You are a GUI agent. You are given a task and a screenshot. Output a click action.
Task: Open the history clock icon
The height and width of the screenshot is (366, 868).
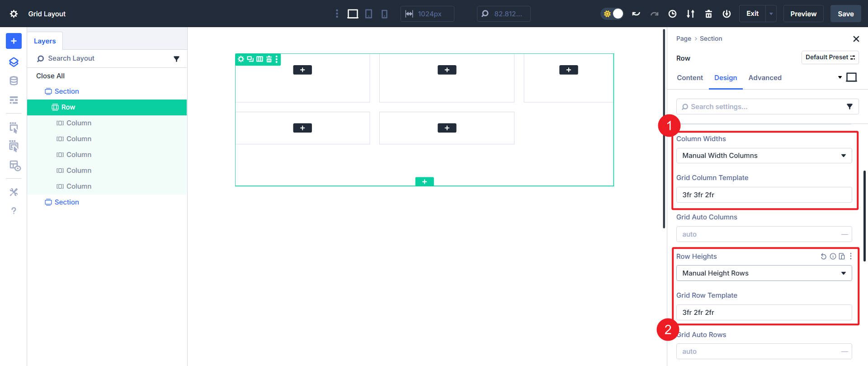pyautogui.click(x=672, y=14)
